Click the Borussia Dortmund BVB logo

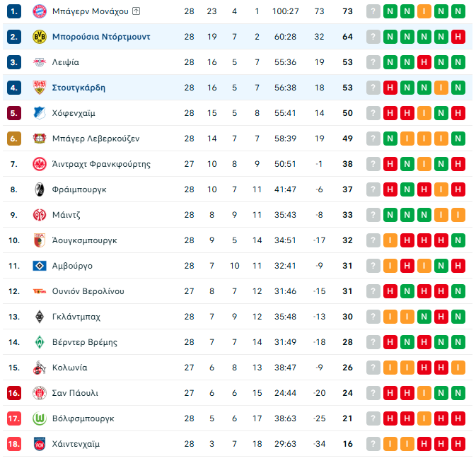click(40, 37)
